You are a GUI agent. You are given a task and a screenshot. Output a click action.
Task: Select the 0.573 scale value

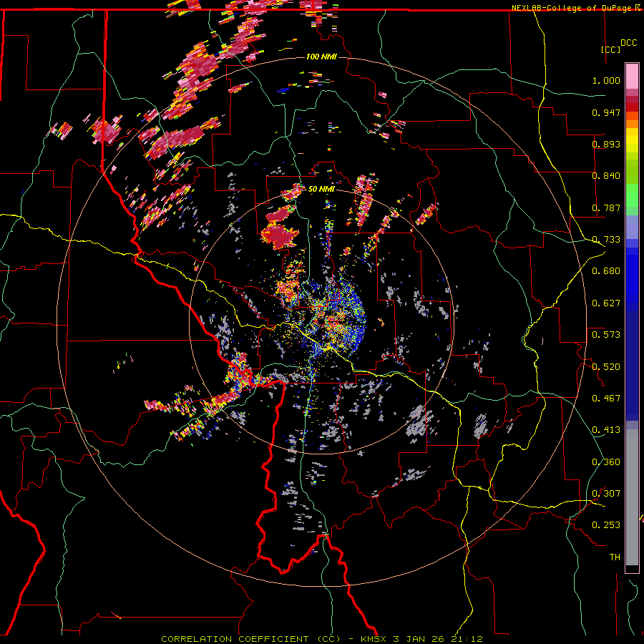pos(606,335)
